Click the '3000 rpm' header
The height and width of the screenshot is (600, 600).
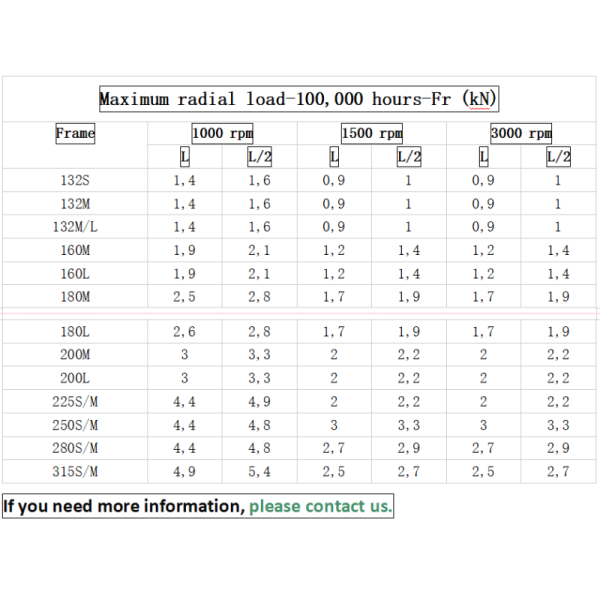tap(521, 133)
